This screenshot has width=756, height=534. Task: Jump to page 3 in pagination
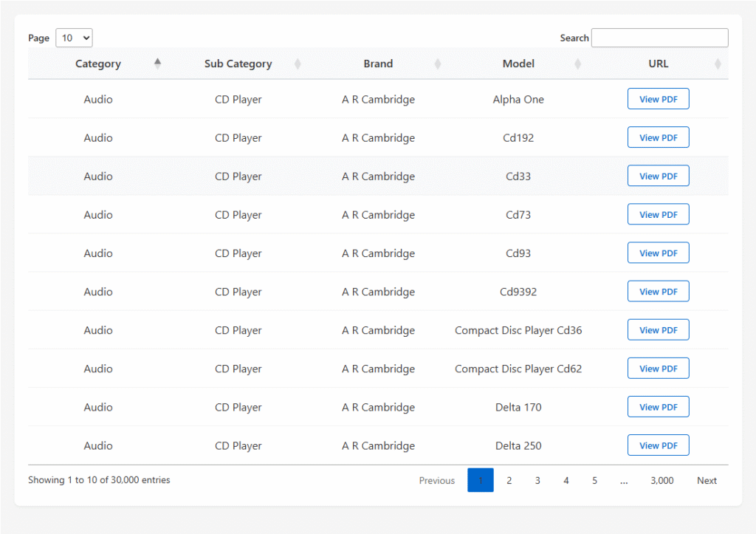click(x=537, y=480)
